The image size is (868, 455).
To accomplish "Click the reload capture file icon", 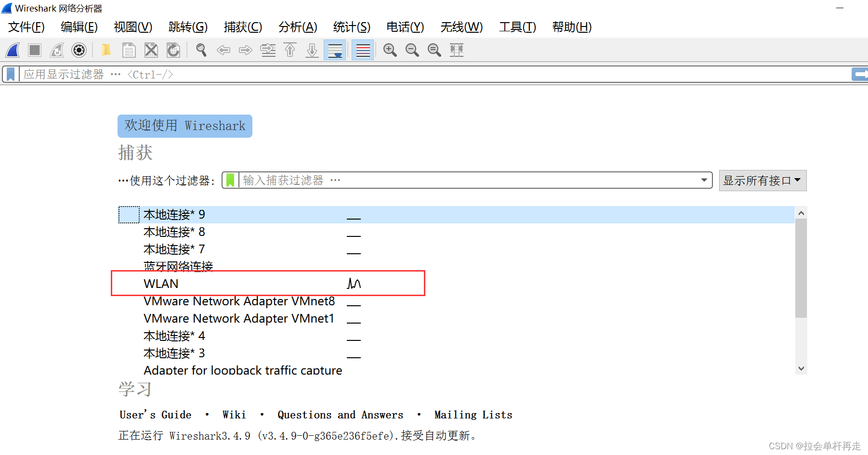I will click(x=173, y=50).
